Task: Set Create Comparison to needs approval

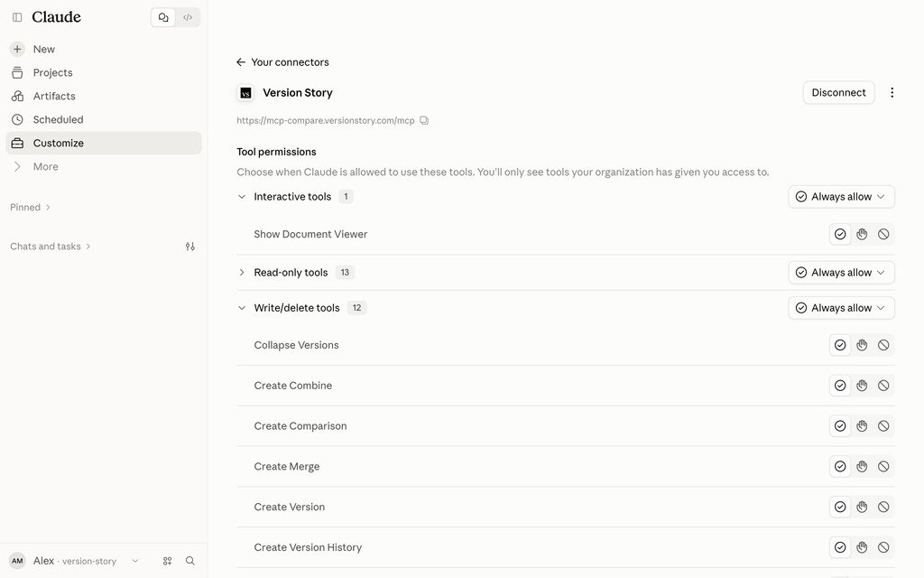Action: coord(862,426)
